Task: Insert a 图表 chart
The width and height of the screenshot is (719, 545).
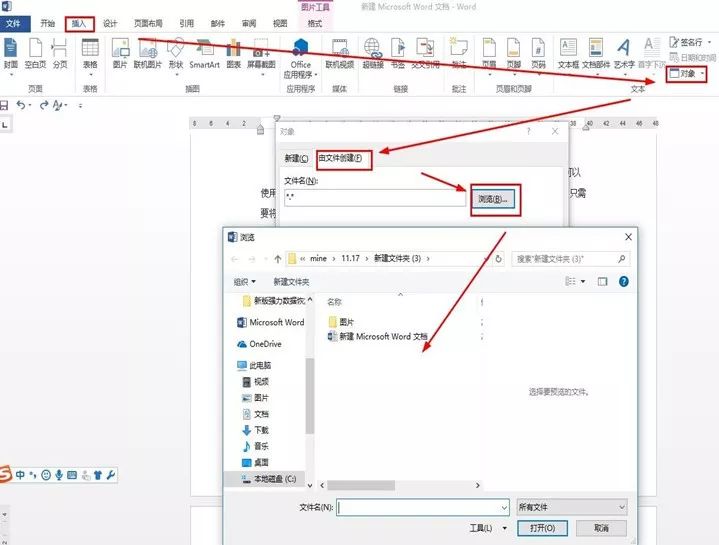Action: tap(233, 54)
